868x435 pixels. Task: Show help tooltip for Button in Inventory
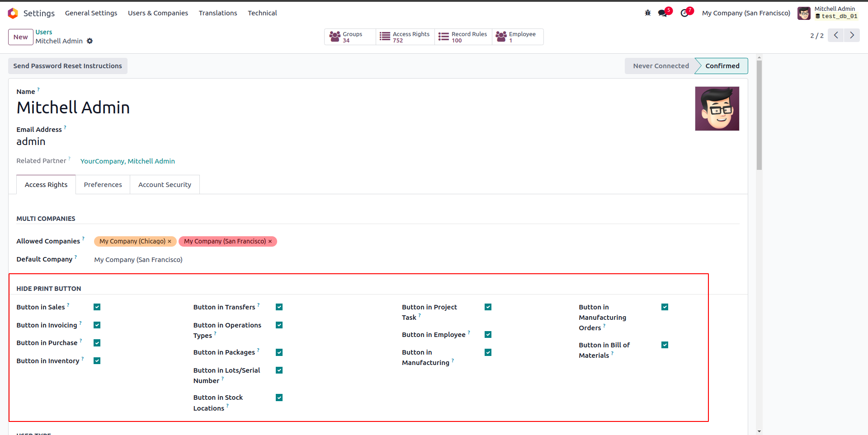[x=83, y=359]
